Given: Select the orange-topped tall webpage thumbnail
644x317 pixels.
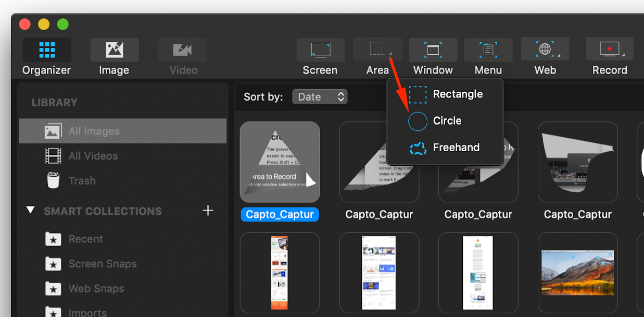Looking at the screenshot, I should 280,273.
